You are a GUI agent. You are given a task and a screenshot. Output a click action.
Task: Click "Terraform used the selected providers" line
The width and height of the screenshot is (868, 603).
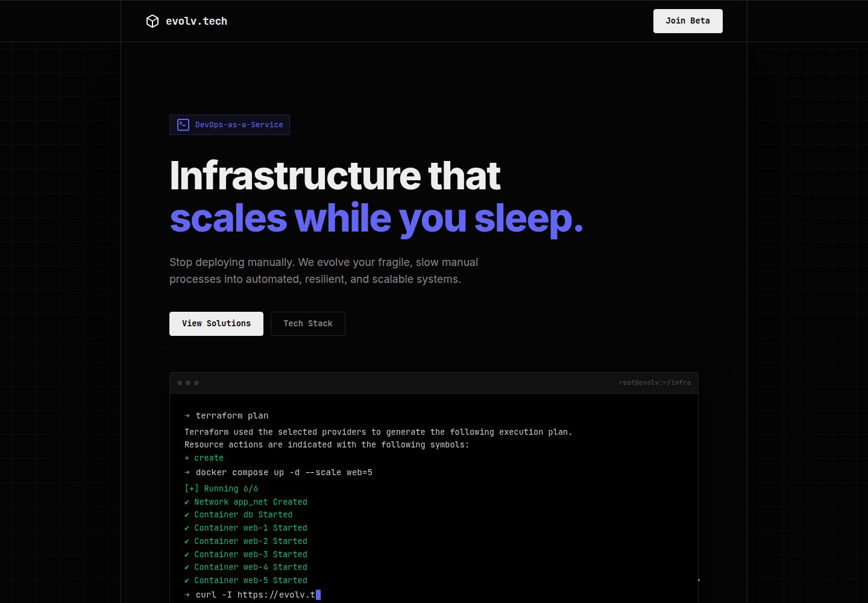click(x=379, y=432)
